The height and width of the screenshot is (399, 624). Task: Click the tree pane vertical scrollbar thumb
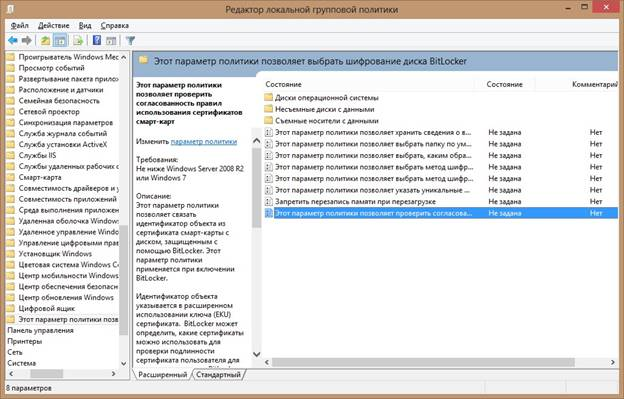pyautogui.click(x=123, y=280)
